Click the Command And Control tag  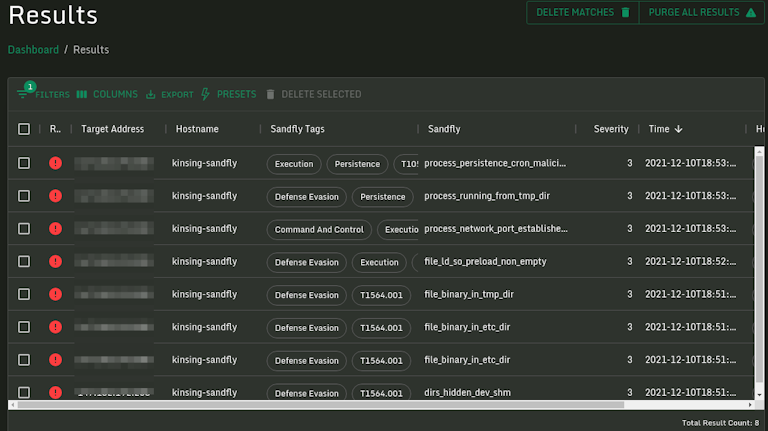coord(319,229)
